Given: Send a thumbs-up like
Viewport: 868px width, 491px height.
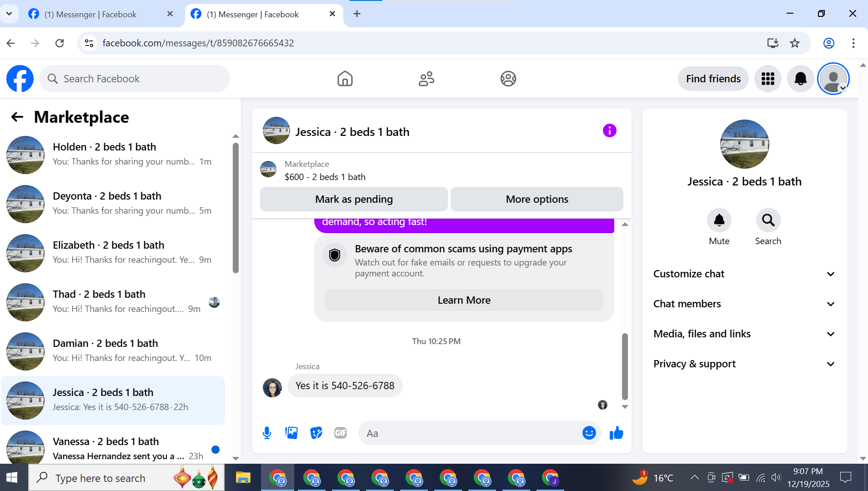Looking at the screenshot, I should click(617, 433).
